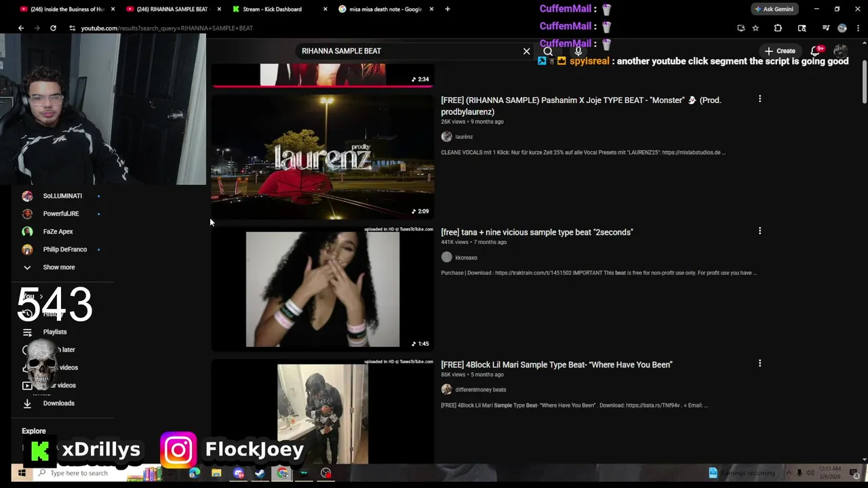Go back with the browser back arrow

(21, 28)
